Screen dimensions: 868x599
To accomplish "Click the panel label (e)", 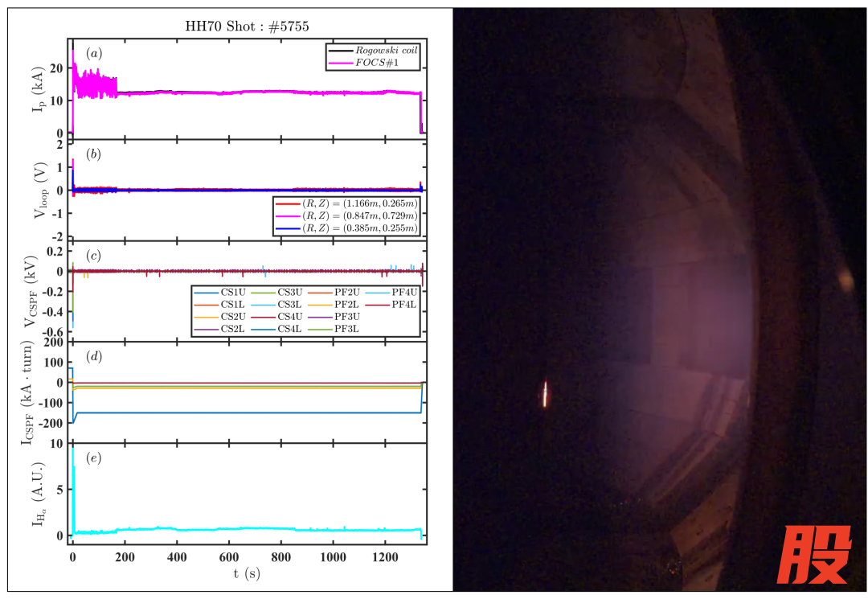I will click(94, 458).
